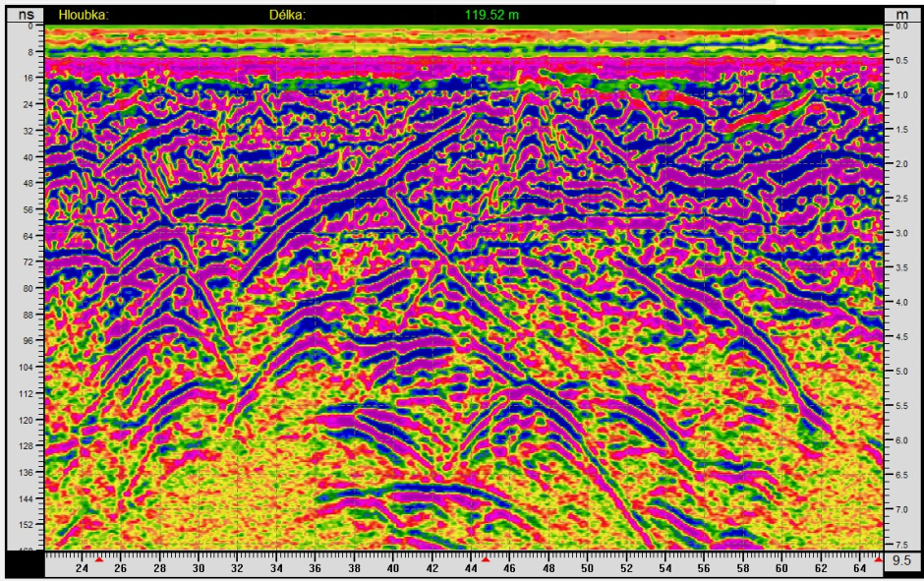Click the 32 tick on the distance ruler
The width and height of the screenshot is (924, 581).
[x=237, y=568]
